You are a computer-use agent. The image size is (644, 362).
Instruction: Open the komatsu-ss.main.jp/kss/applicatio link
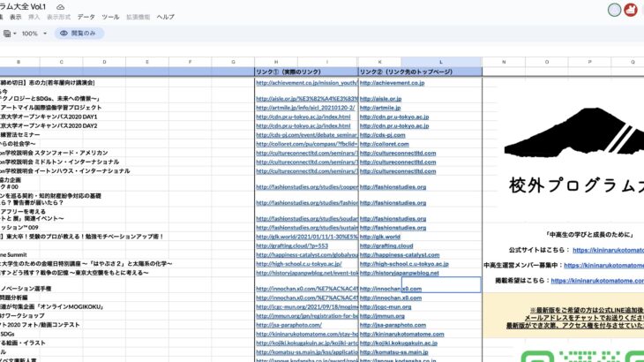306,352
